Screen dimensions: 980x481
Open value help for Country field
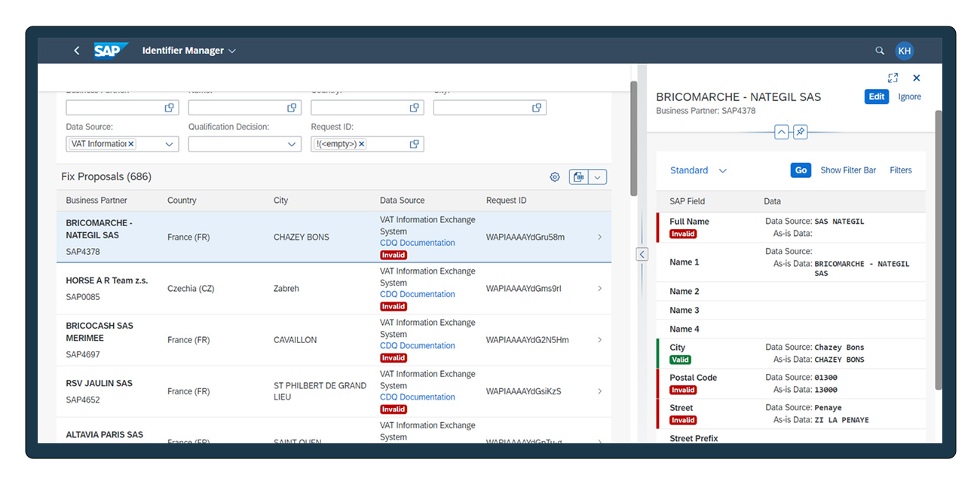(x=414, y=108)
